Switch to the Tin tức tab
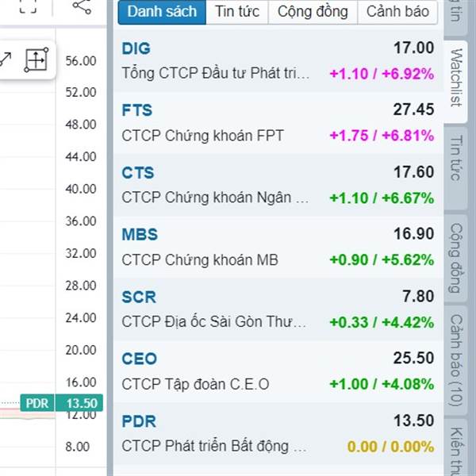Viewport: 476px width, 476px height. (x=237, y=12)
